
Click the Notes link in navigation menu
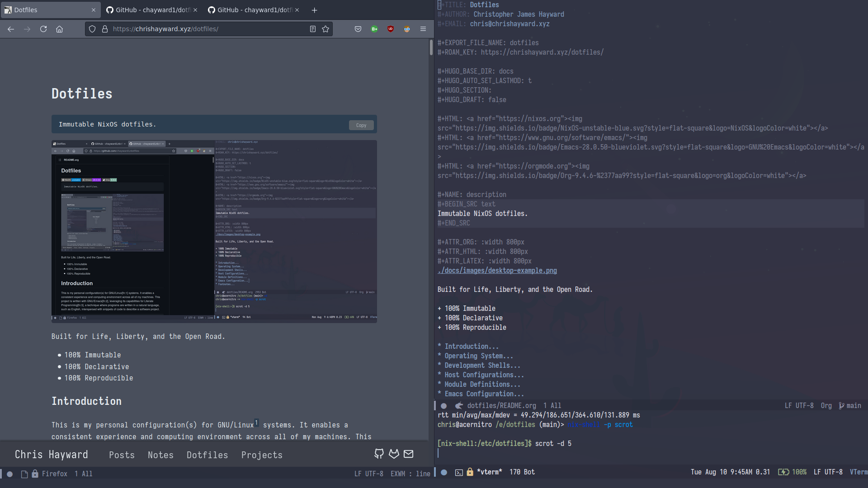160,455
